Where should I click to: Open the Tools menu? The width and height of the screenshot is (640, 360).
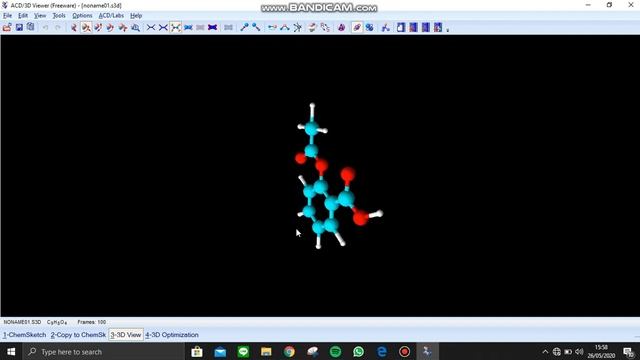(x=59, y=16)
